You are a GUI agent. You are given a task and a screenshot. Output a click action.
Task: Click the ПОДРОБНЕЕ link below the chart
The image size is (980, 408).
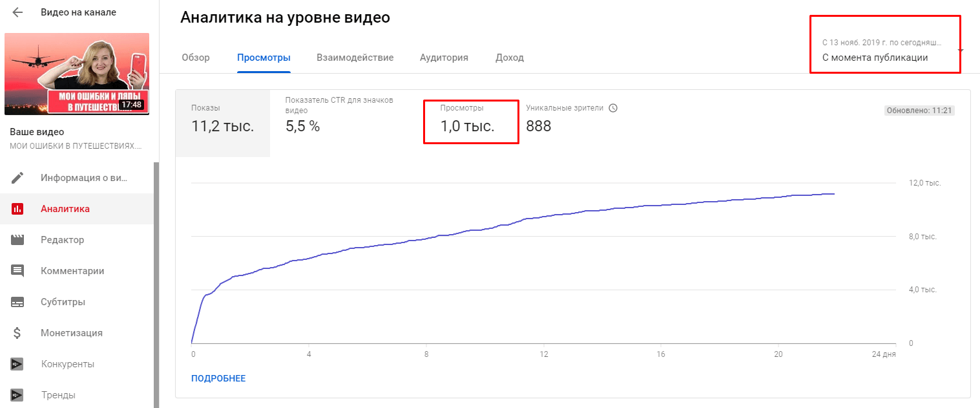[x=218, y=378]
